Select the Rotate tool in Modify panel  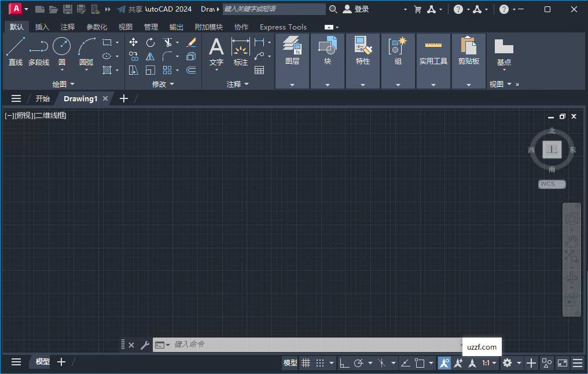pyautogui.click(x=149, y=42)
